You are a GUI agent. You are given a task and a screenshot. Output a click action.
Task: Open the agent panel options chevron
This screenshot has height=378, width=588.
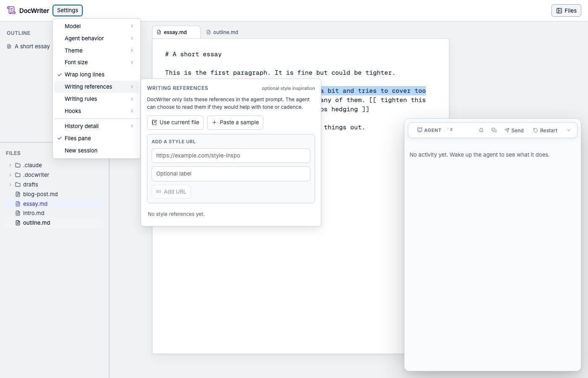[569, 130]
